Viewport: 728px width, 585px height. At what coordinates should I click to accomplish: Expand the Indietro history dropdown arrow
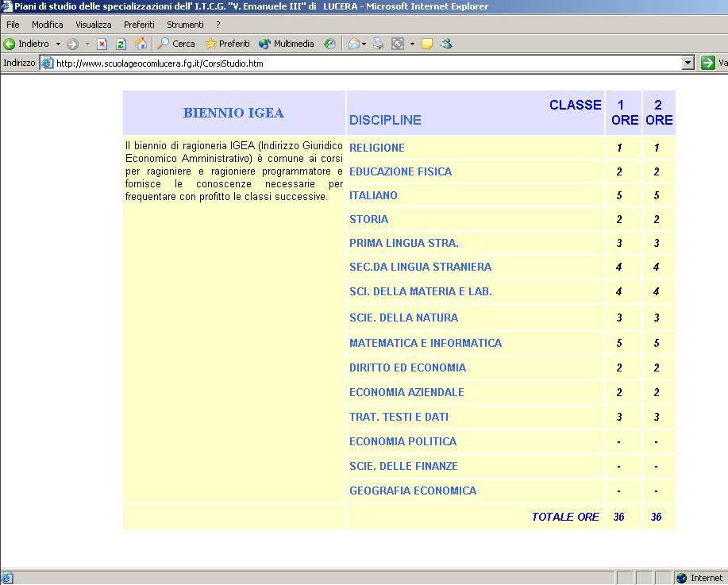point(58,44)
